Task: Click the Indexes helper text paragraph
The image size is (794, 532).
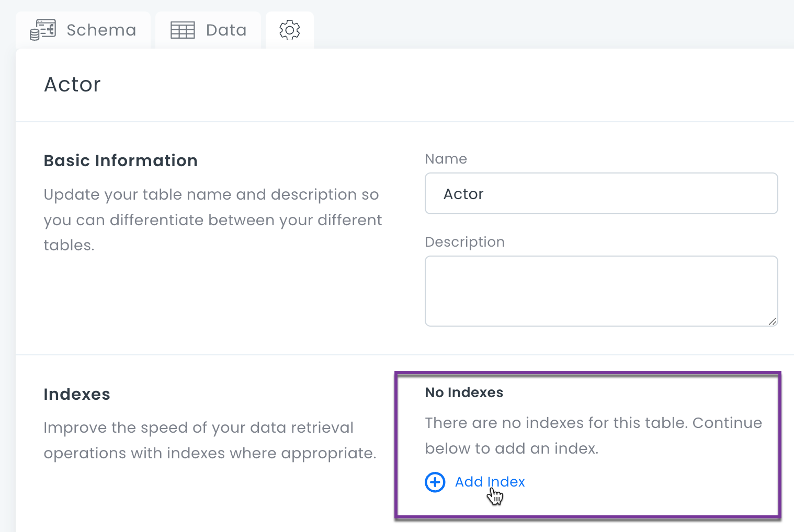Action: 209,440
